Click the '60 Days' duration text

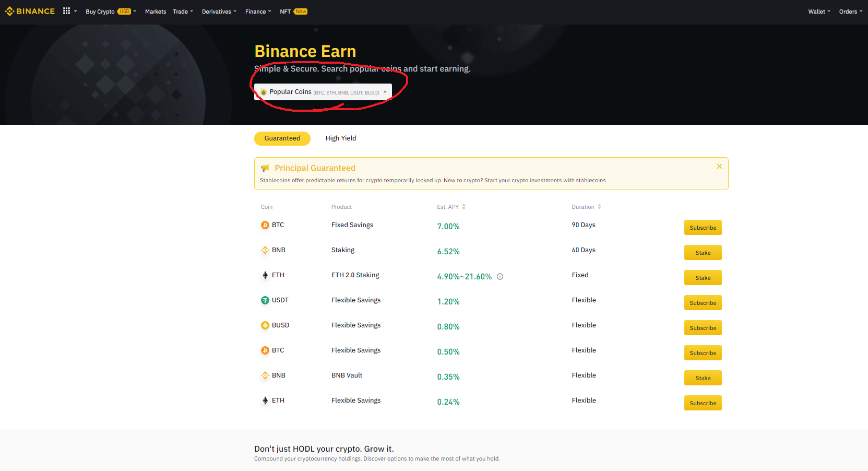(584, 250)
